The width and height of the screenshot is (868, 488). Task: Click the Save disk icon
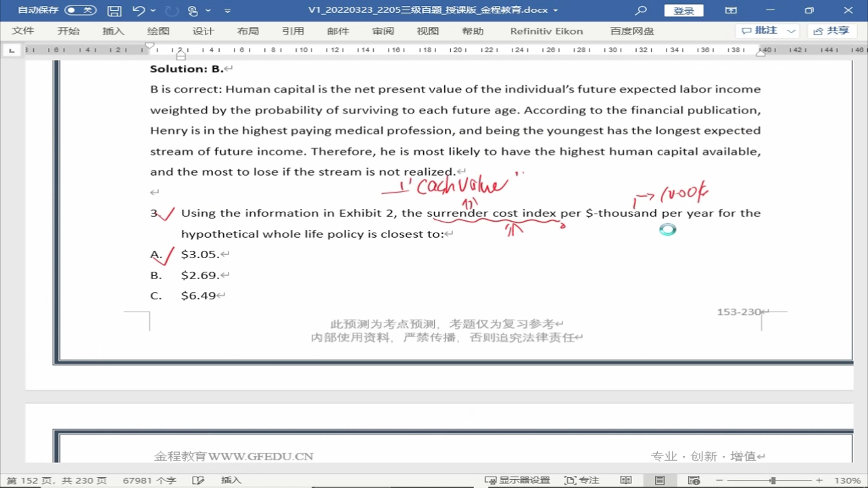pos(114,11)
